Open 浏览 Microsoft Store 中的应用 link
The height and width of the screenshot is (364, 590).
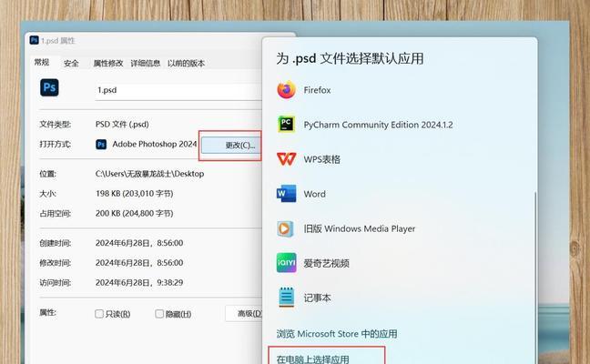point(337,334)
